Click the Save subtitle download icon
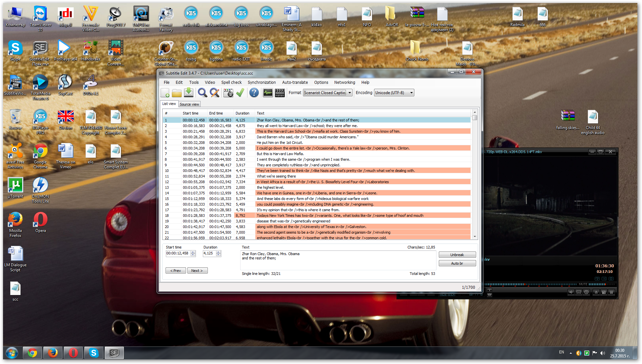The width and height of the screenshot is (642, 364). pyautogui.click(x=189, y=93)
